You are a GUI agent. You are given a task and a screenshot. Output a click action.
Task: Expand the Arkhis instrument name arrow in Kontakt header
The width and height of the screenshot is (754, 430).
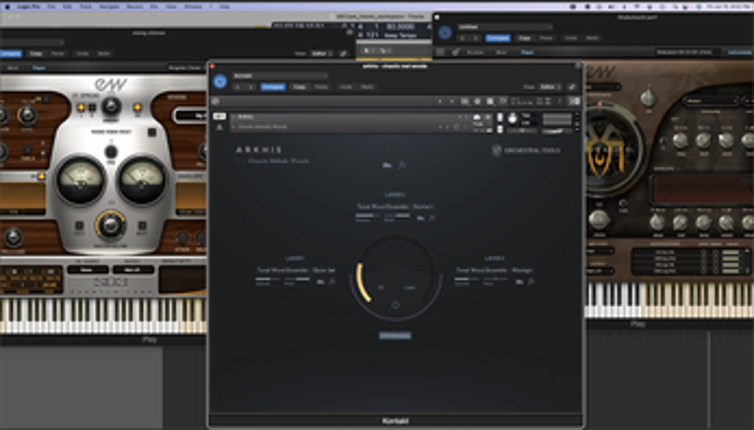click(234, 117)
